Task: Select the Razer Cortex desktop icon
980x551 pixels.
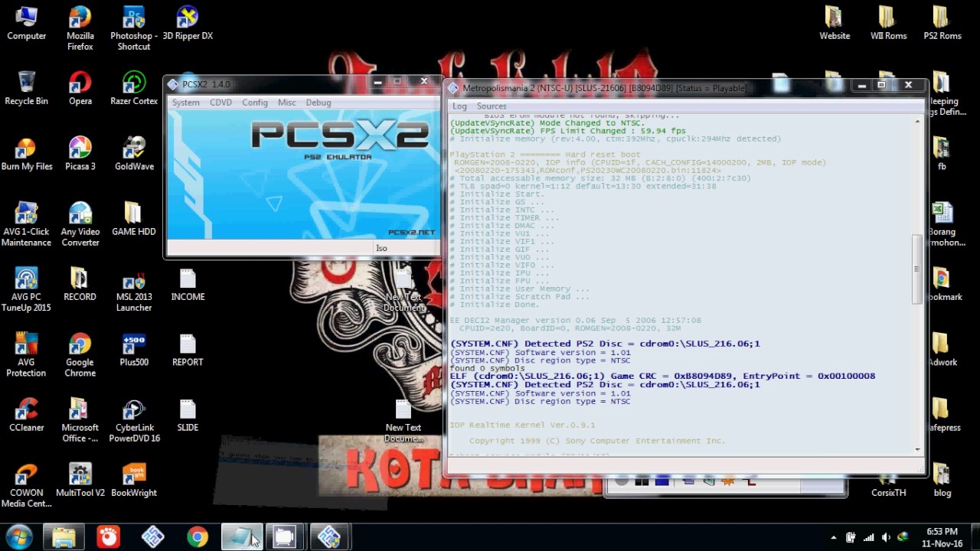Action: click(x=134, y=89)
